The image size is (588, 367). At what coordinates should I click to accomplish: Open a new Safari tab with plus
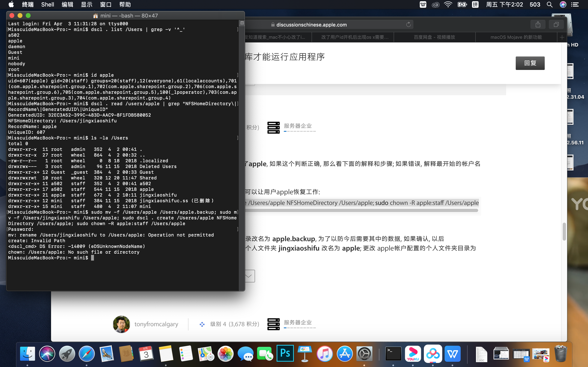(x=562, y=37)
